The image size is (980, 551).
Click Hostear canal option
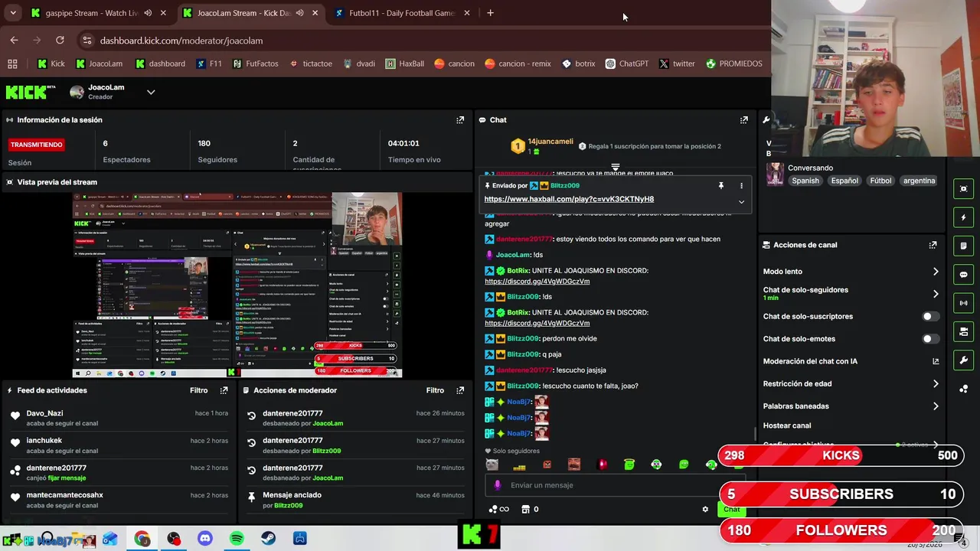(x=787, y=425)
